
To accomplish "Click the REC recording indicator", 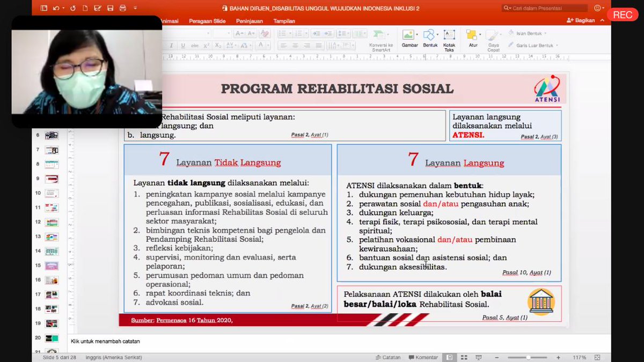I will pos(623,14).
